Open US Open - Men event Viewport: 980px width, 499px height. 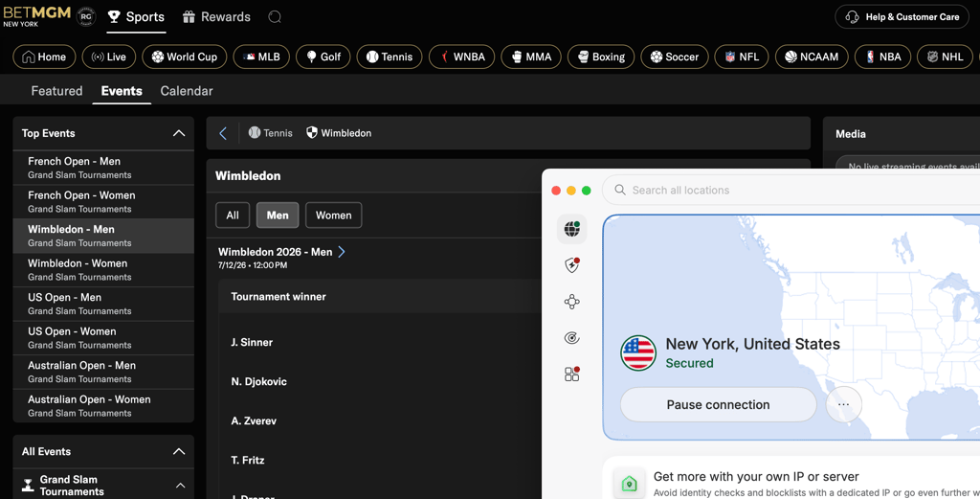(x=103, y=304)
